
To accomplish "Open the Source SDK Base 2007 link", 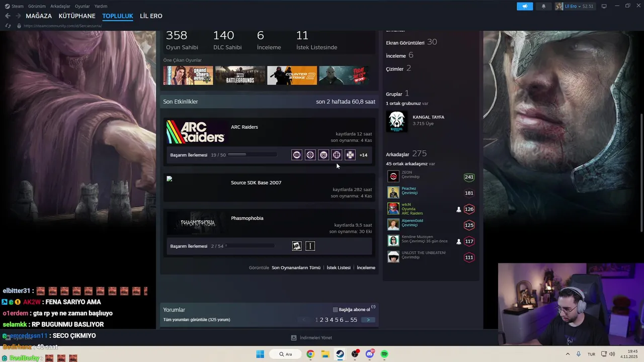I will 256,183.
